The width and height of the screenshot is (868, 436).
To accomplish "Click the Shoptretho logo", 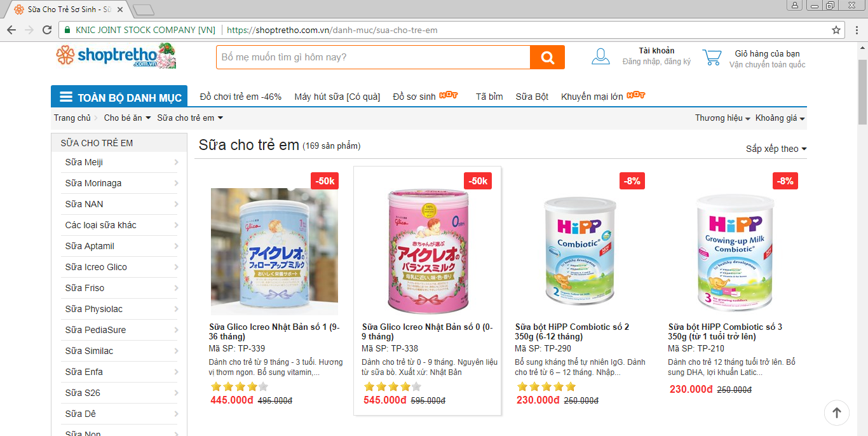I will click(x=116, y=56).
